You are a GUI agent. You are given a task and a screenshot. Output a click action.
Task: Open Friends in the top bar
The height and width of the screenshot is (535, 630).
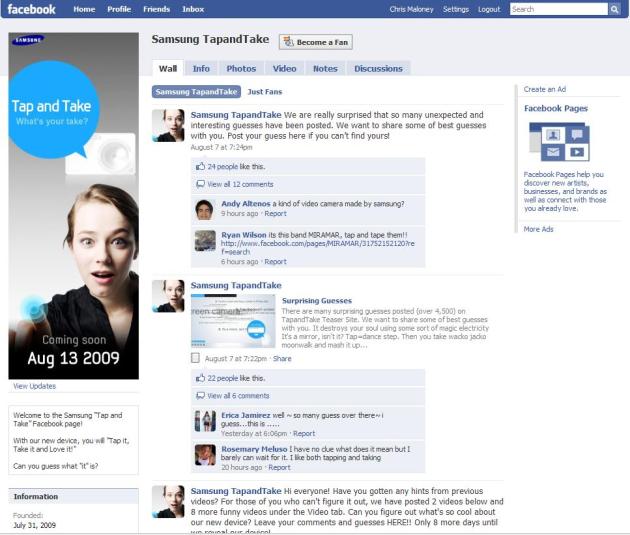[x=156, y=9]
